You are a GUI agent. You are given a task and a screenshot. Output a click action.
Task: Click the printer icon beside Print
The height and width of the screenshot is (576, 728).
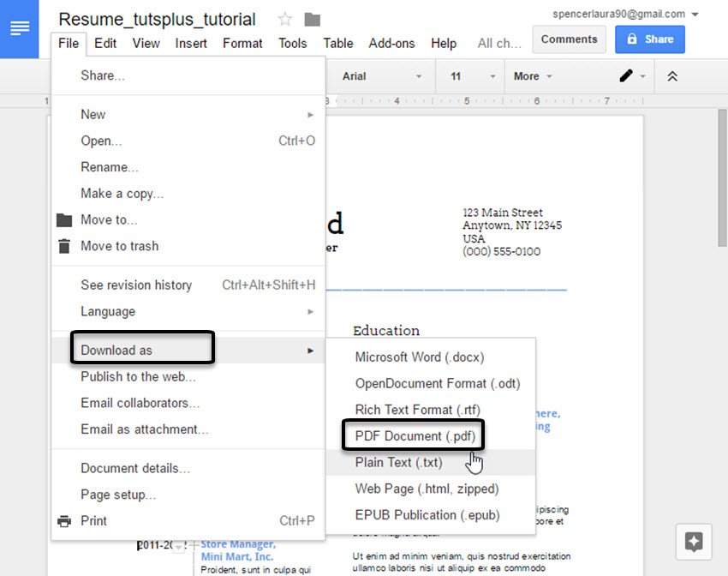[x=64, y=521]
